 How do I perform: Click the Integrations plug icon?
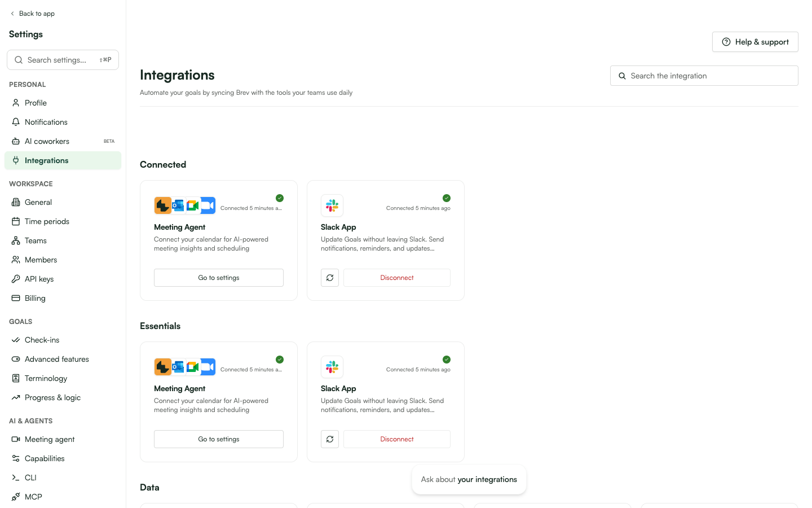[x=16, y=160]
